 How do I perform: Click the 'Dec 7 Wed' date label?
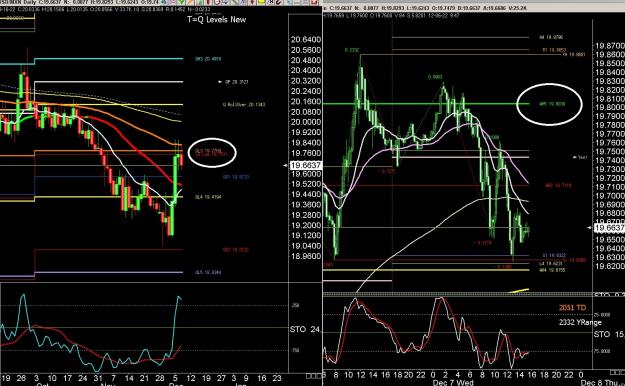point(453,383)
